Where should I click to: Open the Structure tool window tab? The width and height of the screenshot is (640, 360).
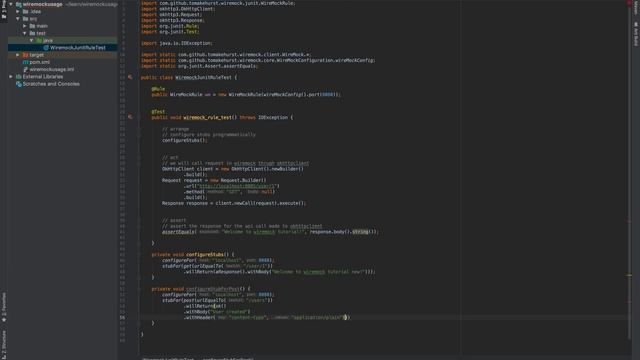pyautogui.click(x=4, y=345)
